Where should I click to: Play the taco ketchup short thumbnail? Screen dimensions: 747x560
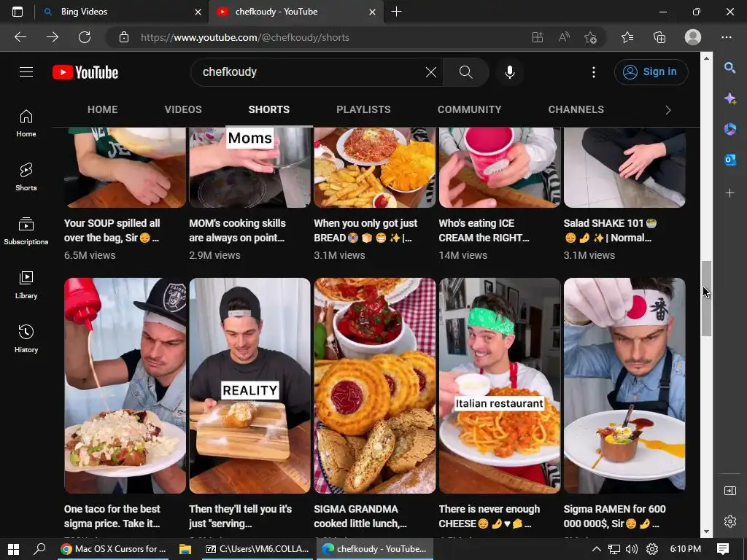[x=125, y=386]
